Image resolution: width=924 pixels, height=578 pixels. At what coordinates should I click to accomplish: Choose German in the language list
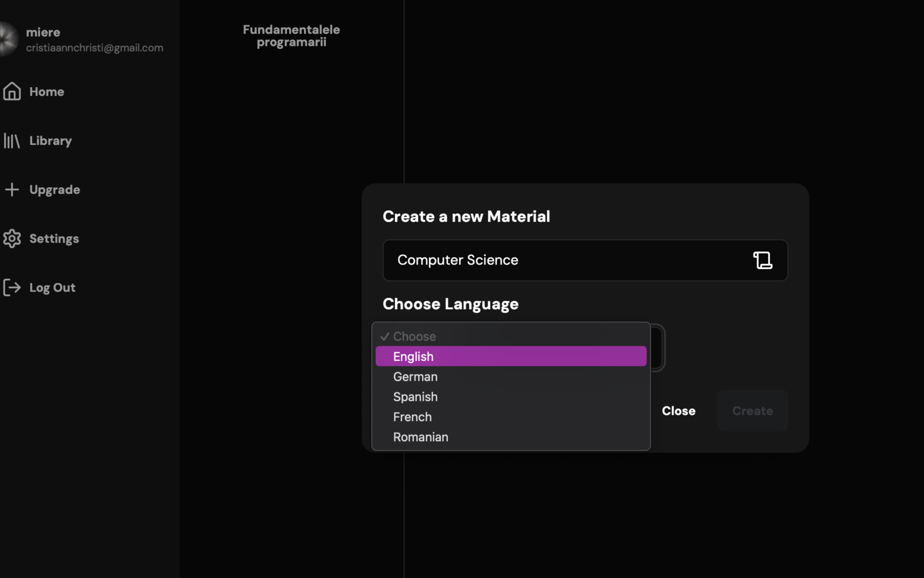(511, 376)
